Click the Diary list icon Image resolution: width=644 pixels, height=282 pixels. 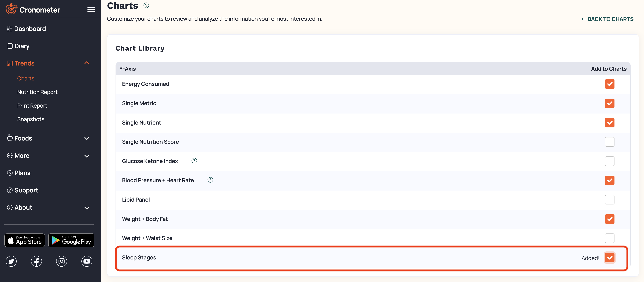click(10, 46)
